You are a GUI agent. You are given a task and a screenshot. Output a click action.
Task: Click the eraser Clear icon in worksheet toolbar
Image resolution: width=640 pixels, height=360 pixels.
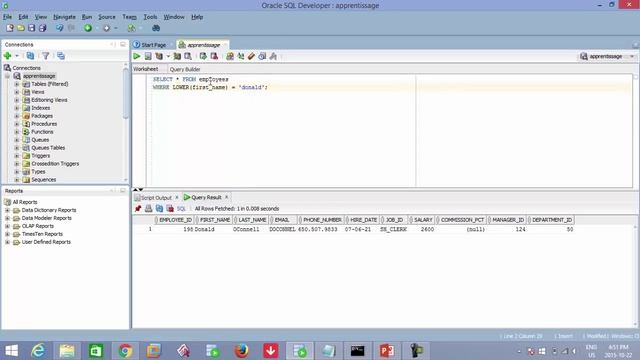(251, 56)
